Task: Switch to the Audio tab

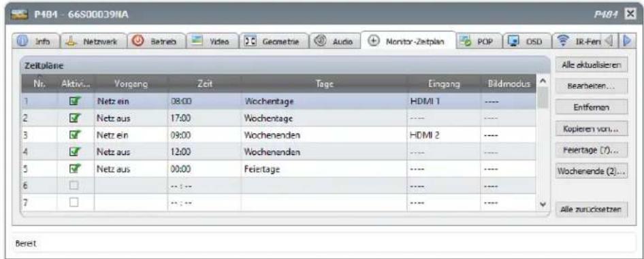Action: 335,41
